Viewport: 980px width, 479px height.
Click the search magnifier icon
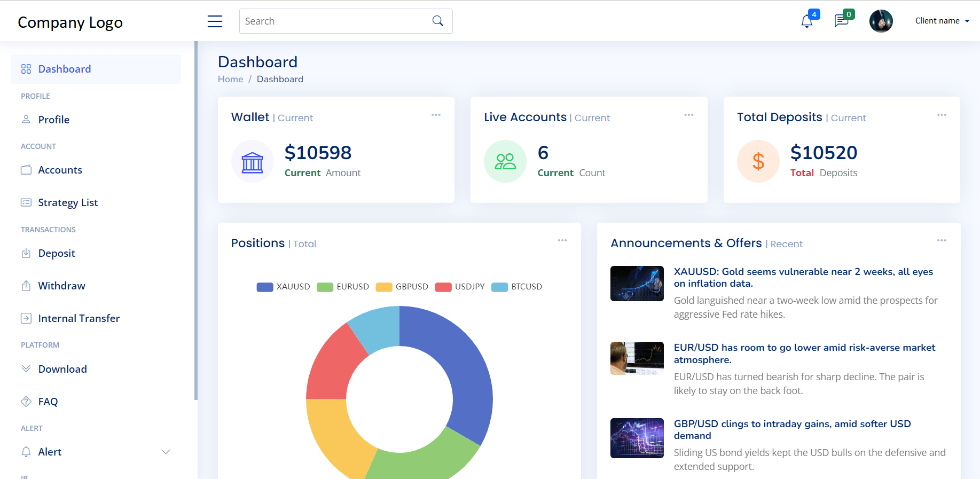coord(438,21)
